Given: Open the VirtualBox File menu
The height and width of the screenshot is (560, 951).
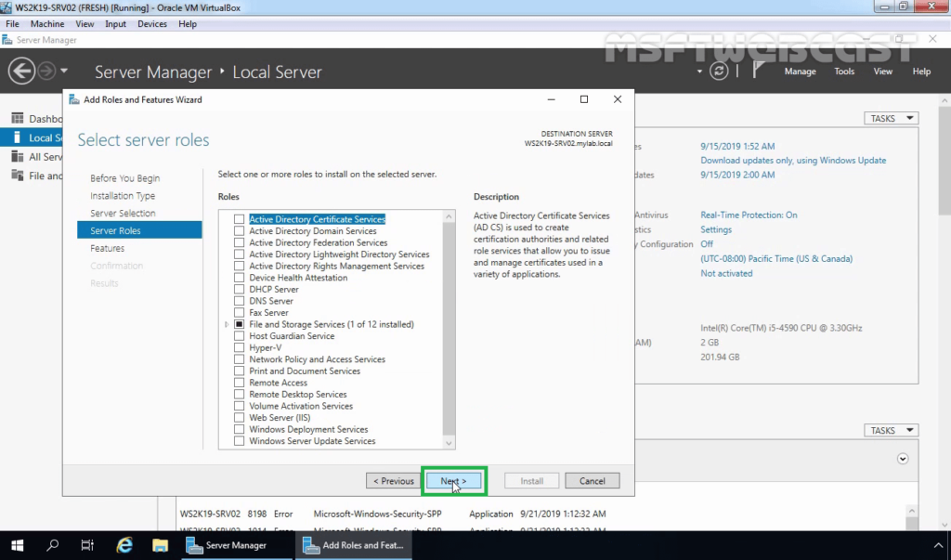Looking at the screenshot, I should [x=12, y=23].
